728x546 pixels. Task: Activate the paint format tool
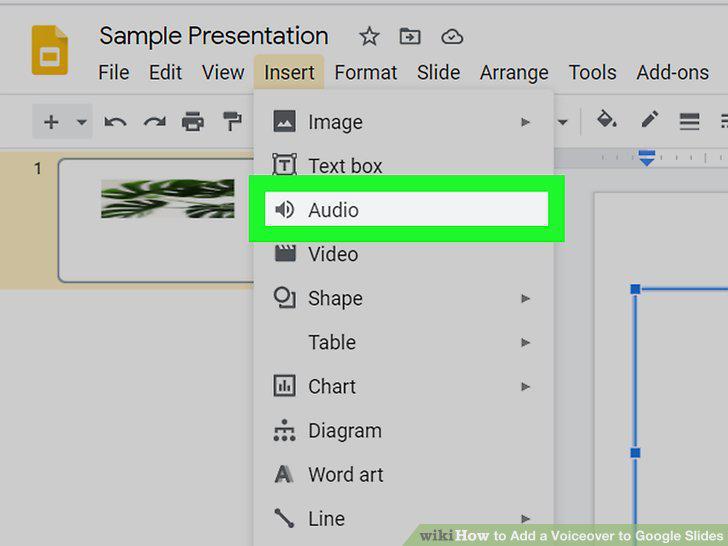(x=232, y=122)
